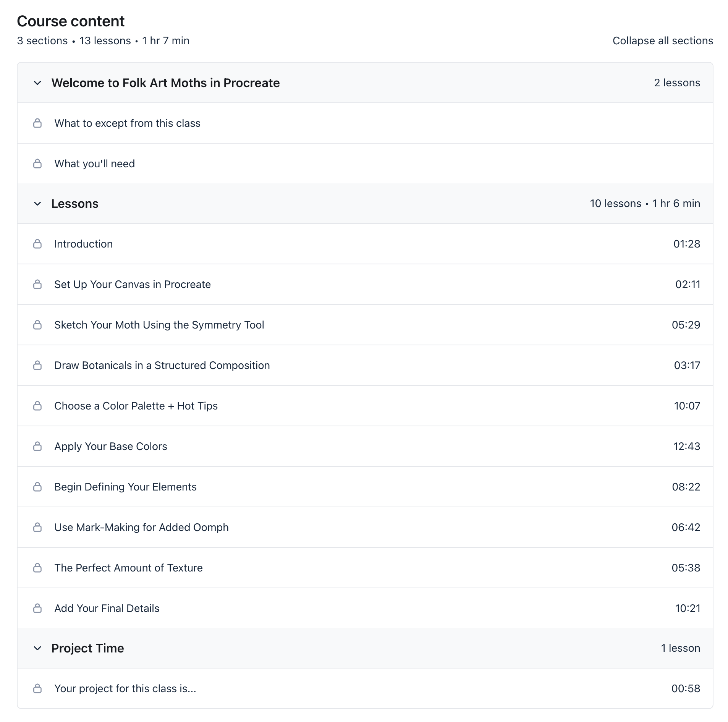Screen dimensions: 728x722
Task: Click lock icon beside Your project for this class
Action: [37, 688]
